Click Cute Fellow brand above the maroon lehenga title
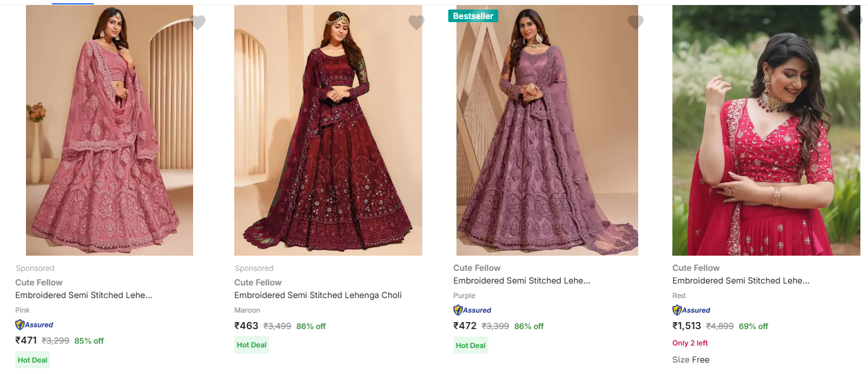868x374 pixels. click(x=258, y=282)
